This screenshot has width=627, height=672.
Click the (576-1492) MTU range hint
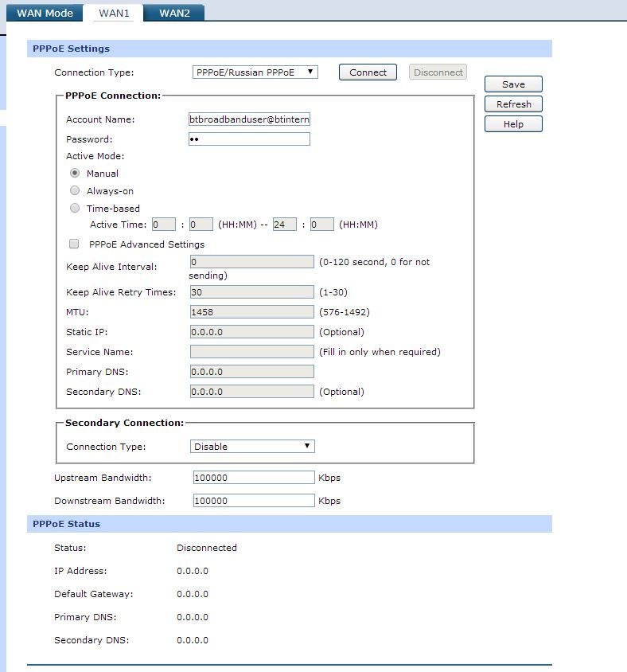tap(345, 312)
